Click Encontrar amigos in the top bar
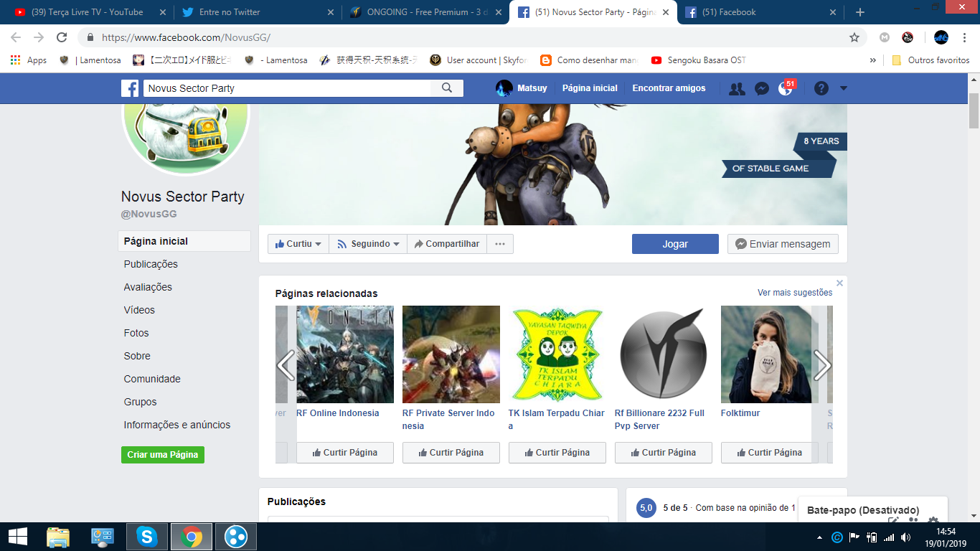Image resolution: width=980 pixels, height=551 pixels. pos(669,88)
